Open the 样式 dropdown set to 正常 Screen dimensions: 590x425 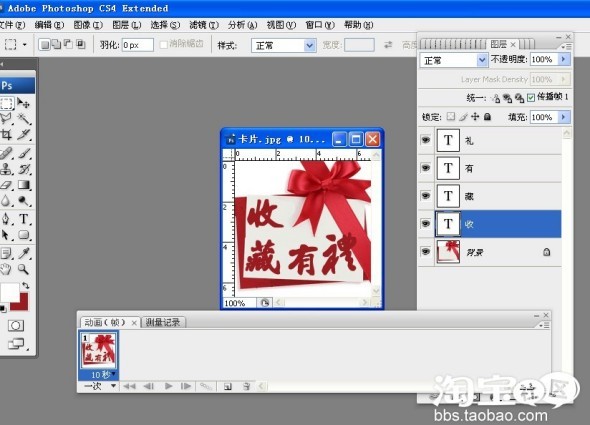point(283,46)
